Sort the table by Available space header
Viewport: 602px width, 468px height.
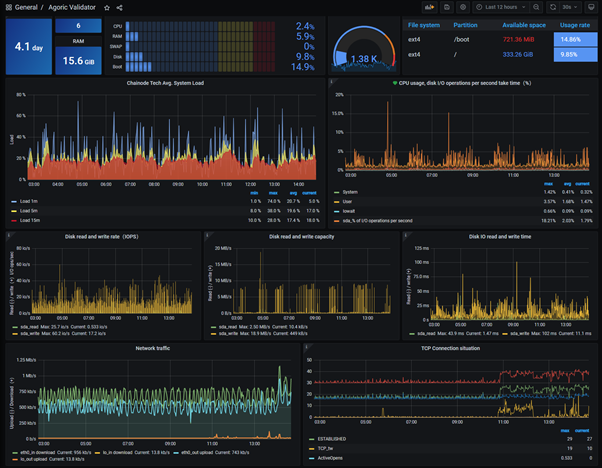(x=524, y=25)
